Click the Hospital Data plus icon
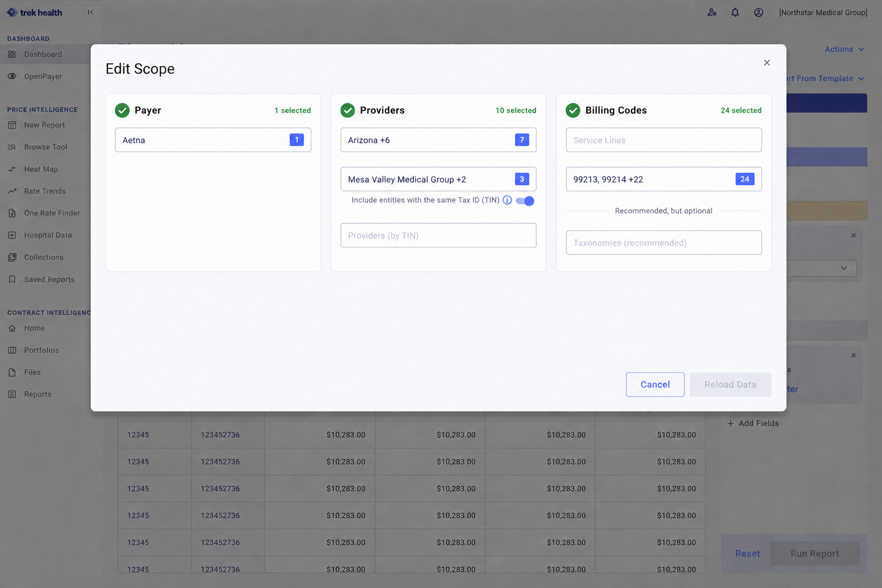Screen dimensions: 882x588 (12, 235)
